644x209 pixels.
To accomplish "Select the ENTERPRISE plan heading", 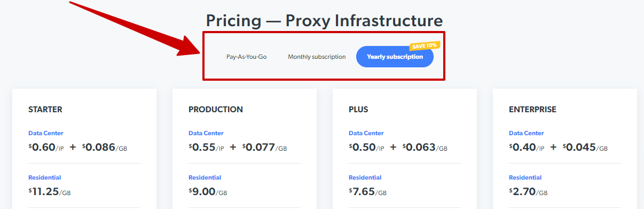I will [x=532, y=110].
